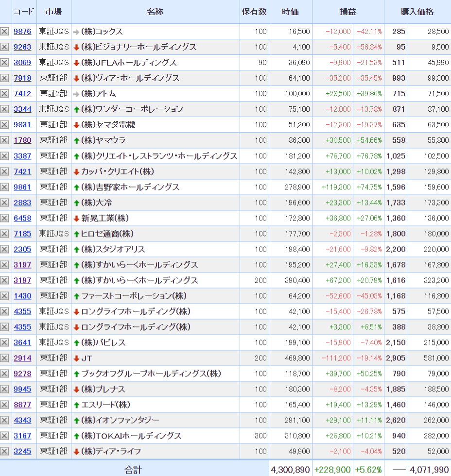This screenshot has width=451, height=476.
Task: Remove the パピレス row
Action: coord(4,342)
